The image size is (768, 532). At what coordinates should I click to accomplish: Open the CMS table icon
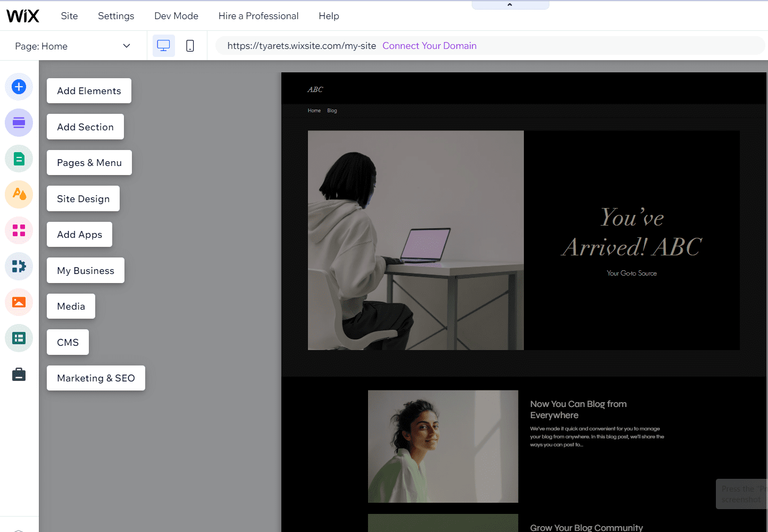(19, 338)
